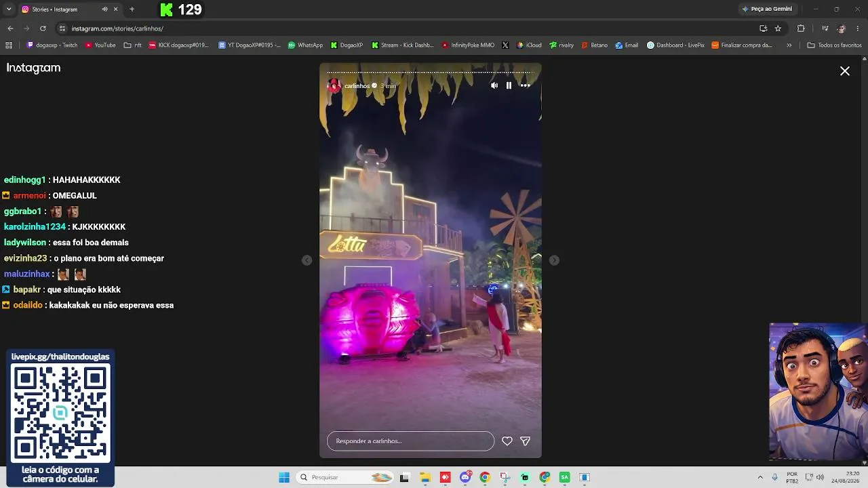The image size is (868, 488).
Task: Share the story via the send icon
Action: (x=525, y=441)
